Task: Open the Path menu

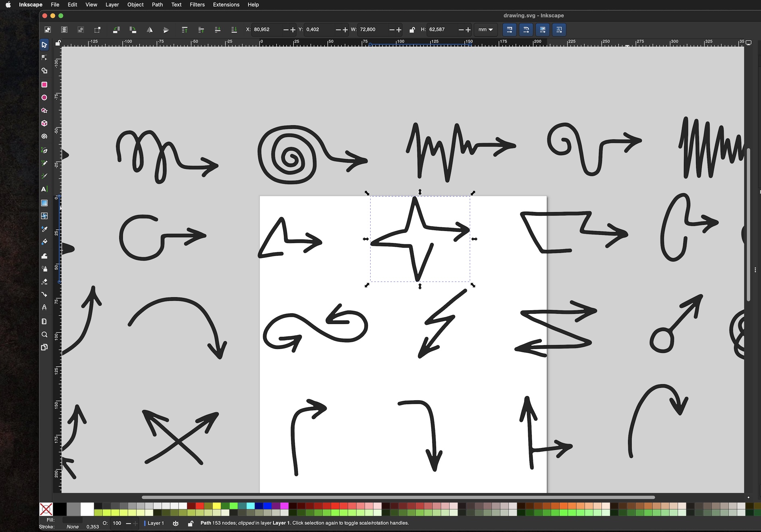Action: pos(158,5)
